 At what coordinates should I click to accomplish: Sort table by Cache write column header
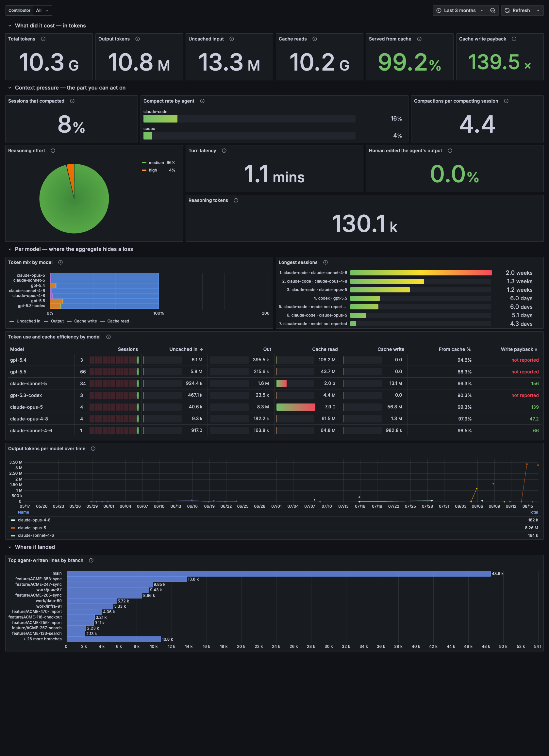pyautogui.click(x=391, y=349)
